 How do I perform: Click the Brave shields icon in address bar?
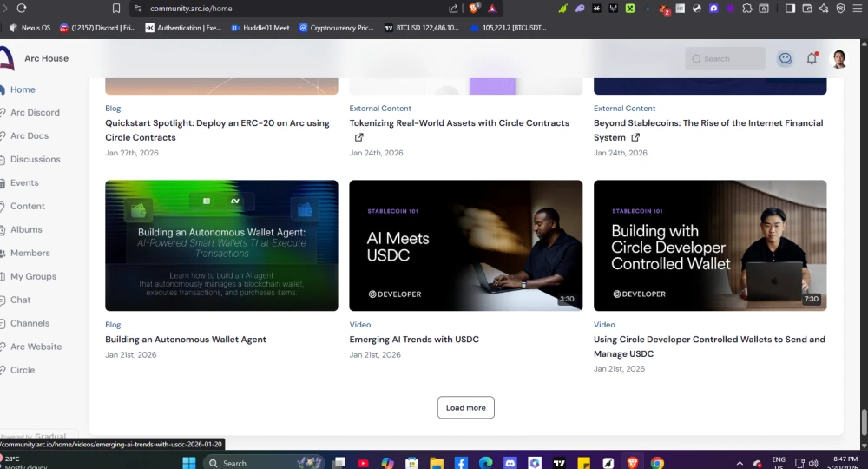(474, 9)
